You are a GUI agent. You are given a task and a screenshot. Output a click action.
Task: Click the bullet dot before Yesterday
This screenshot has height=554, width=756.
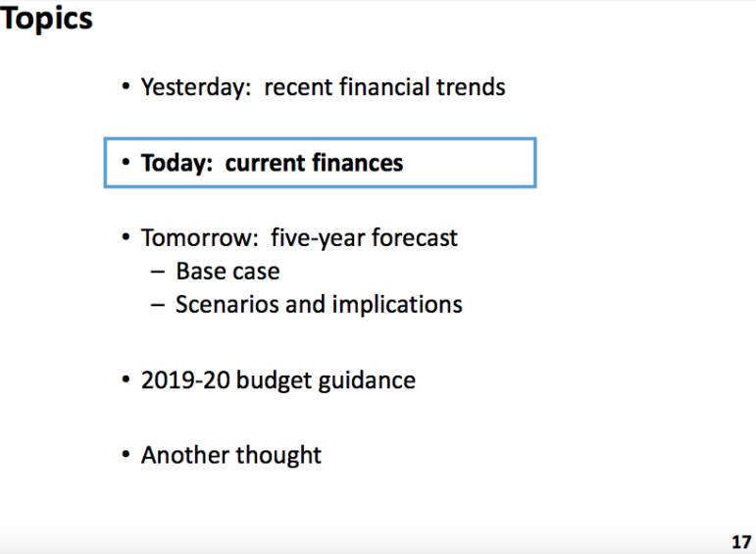(126, 87)
